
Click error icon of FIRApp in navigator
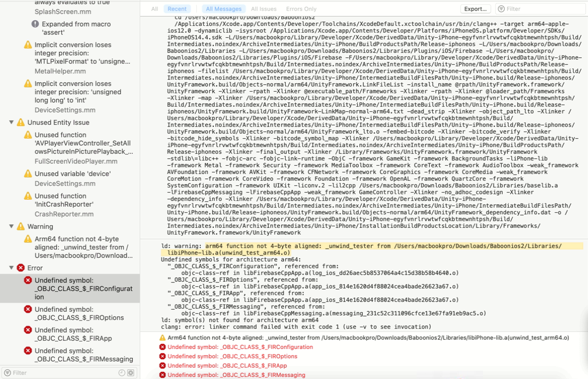click(28, 330)
